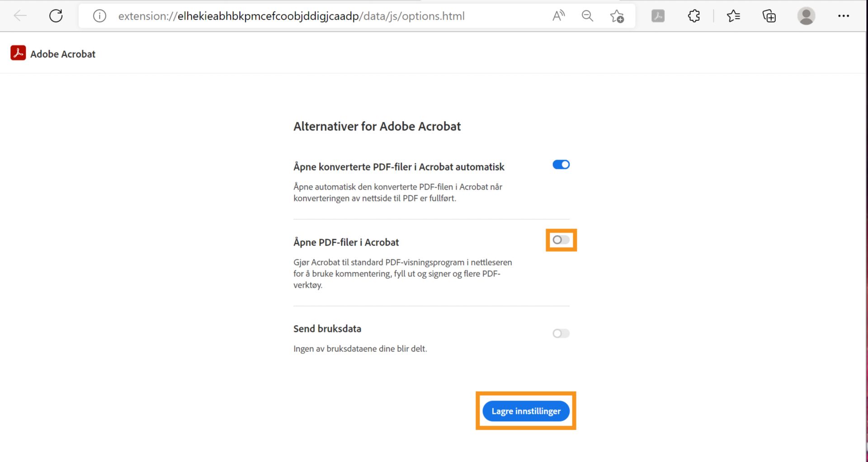Screen dimensions: 868x462
Task: Click the red Adobe Acrobat PDF logo
Action: pyautogui.click(x=17, y=52)
